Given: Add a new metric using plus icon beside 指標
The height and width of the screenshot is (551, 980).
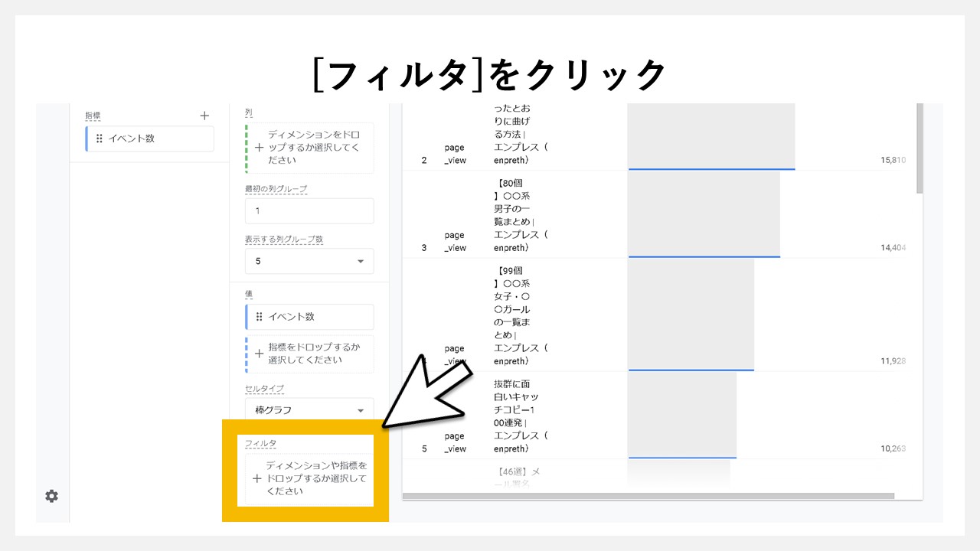Looking at the screenshot, I should pyautogui.click(x=204, y=115).
